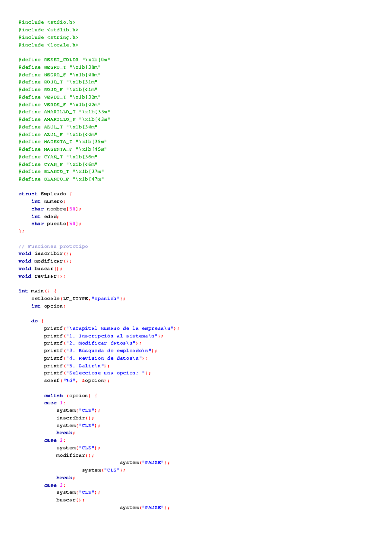The height and width of the screenshot is (554, 392).
Task: Click the void revisar prototype
Action: (42, 276)
